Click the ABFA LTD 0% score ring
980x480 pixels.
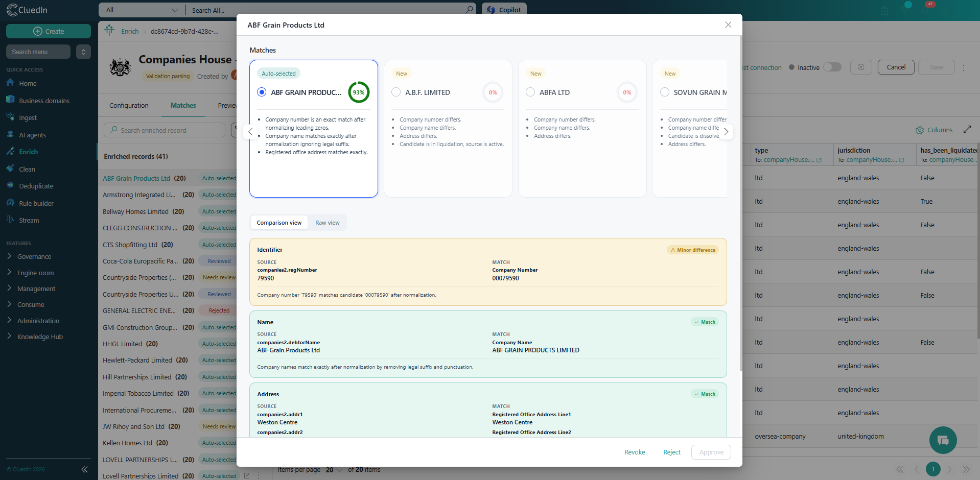pyautogui.click(x=627, y=92)
